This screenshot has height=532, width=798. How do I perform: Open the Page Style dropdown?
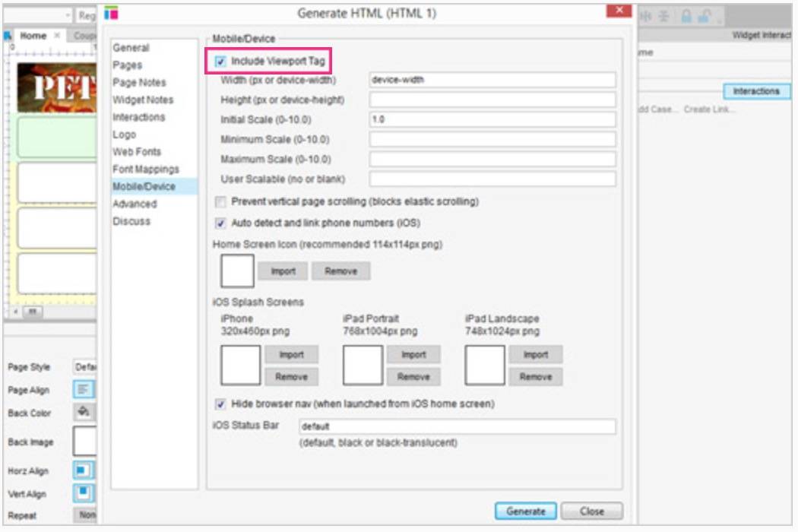point(84,367)
